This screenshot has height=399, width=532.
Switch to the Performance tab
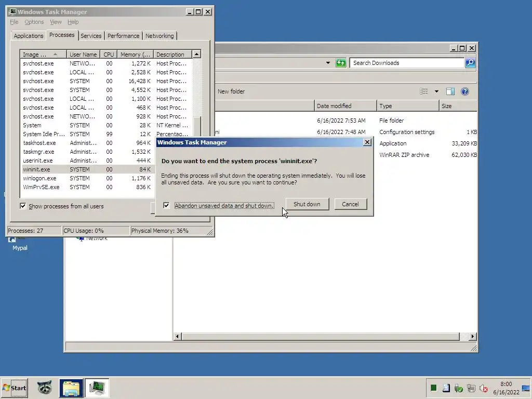click(x=123, y=36)
